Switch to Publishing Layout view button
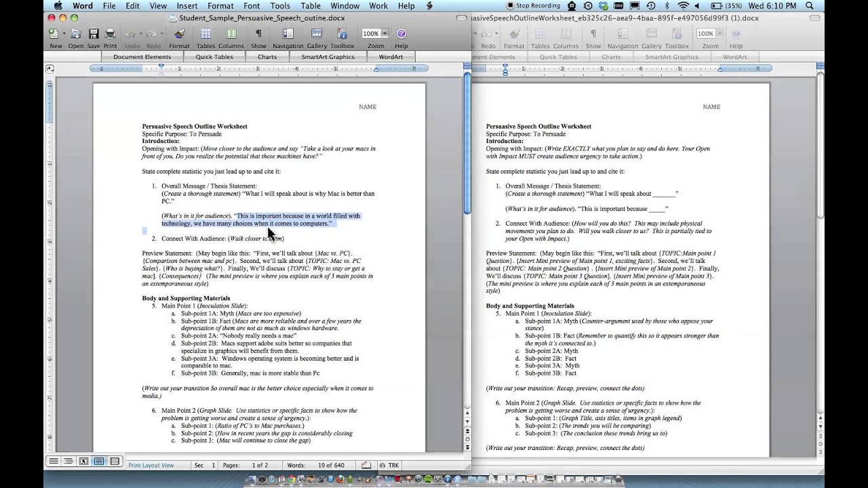 click(84, 462)
